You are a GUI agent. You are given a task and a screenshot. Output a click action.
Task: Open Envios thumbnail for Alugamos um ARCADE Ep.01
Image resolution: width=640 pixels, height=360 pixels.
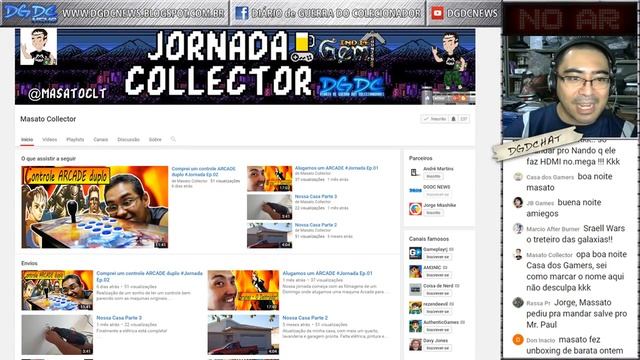(243, 290)
